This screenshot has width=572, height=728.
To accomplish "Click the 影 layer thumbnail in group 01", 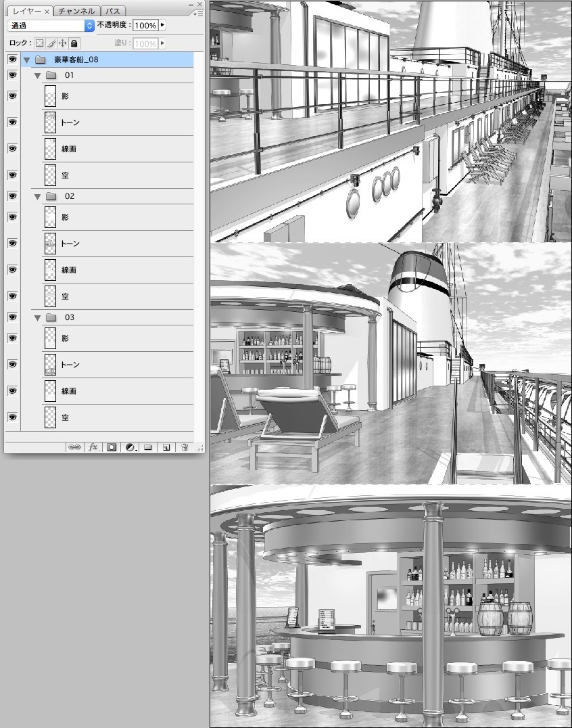I will [x=51, y=96].
